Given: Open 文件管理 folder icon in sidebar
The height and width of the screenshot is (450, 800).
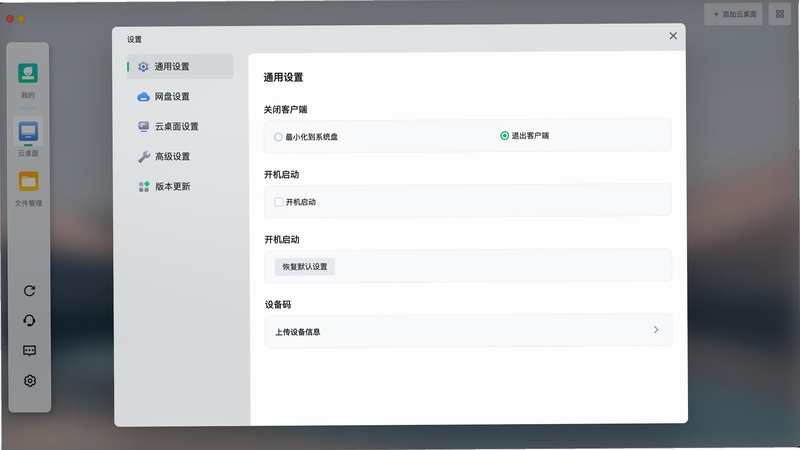Looking at the screenshot, I should [x=29, y=181].
